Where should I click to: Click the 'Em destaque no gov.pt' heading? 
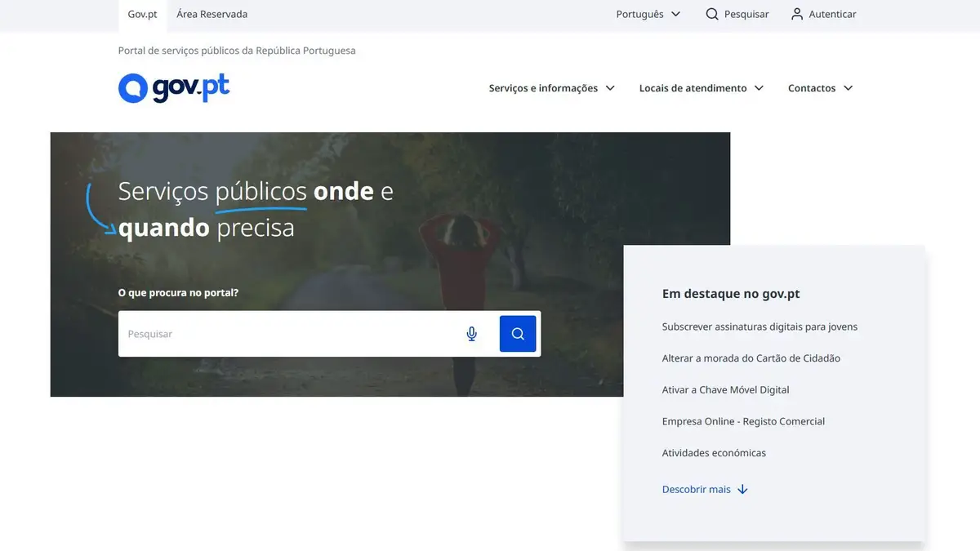[x=731, y=294]
